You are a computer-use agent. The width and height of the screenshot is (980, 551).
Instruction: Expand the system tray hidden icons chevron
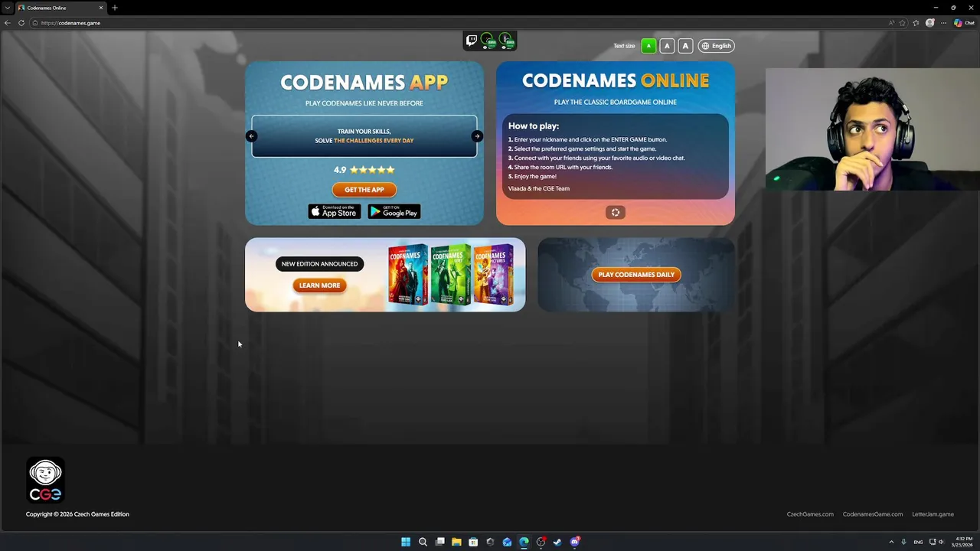(x=891, y=542)
